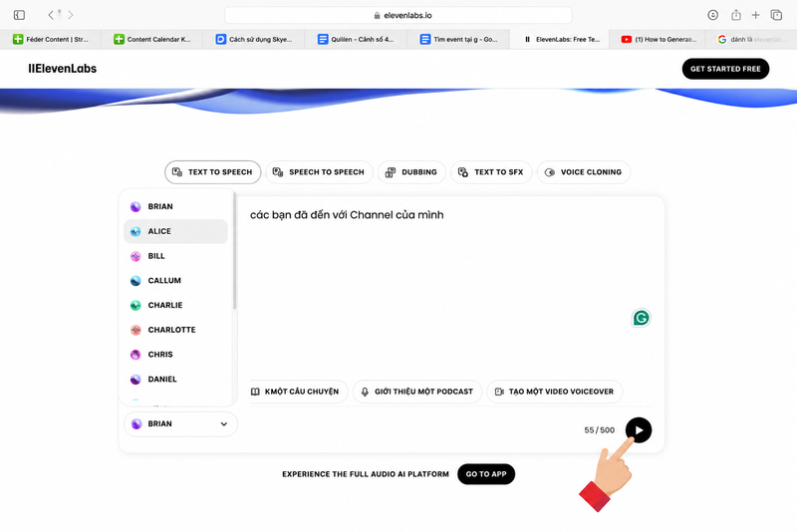
Task: Open the ElevenLabs logo link
Action: (x=62, y=69)
